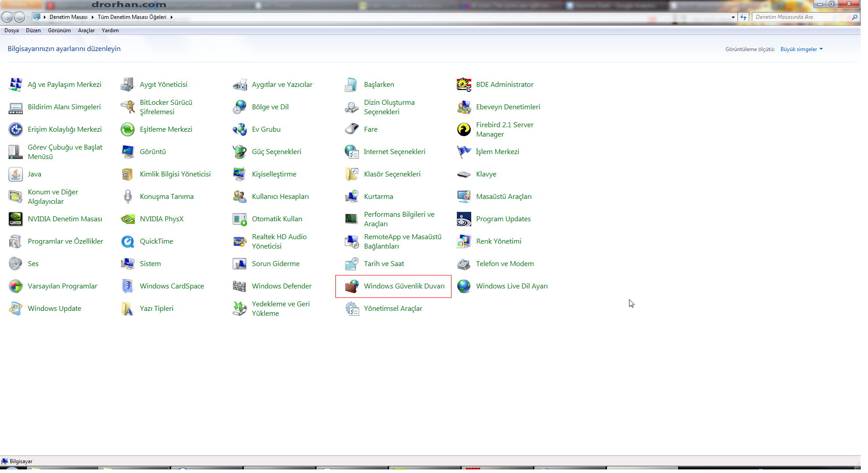Click the QuickTime icon

(128, 241)
